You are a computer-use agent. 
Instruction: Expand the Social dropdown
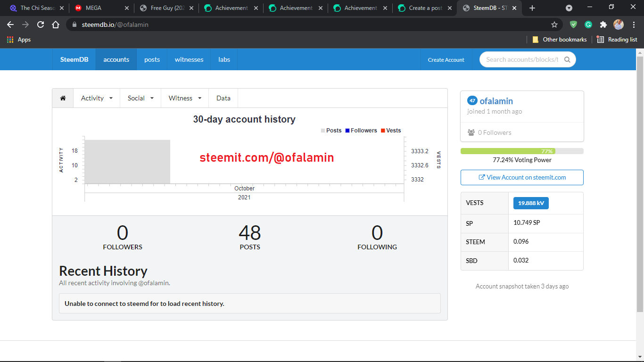140,98
